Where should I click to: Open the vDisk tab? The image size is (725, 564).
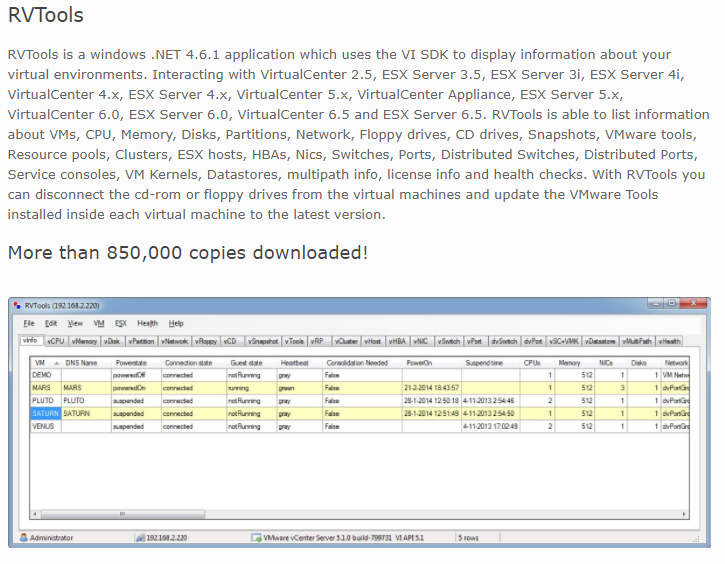112,341
